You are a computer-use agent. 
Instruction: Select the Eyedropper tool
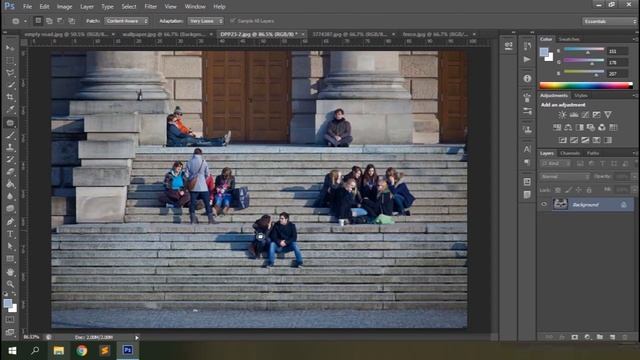[x=10, y=109]
